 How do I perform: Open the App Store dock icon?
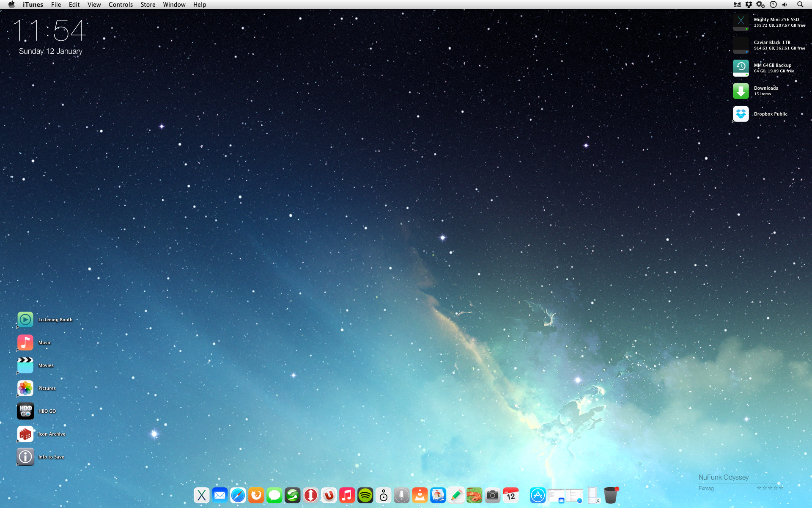(538, 495)
